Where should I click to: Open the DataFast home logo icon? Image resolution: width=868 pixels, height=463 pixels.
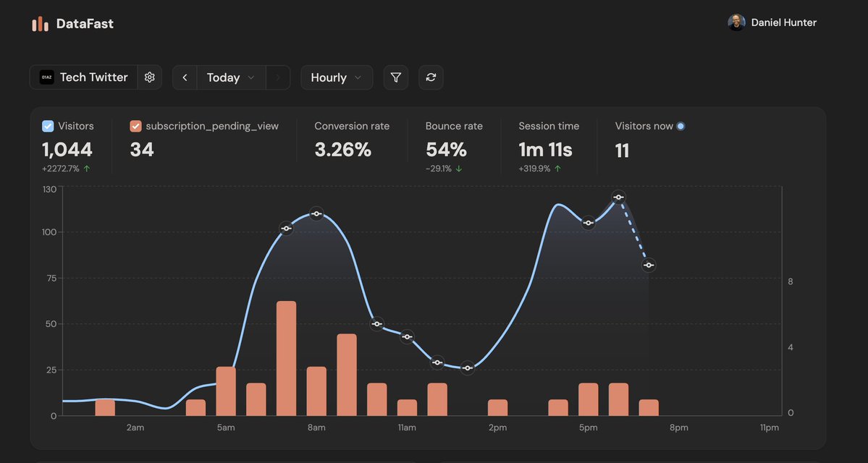coord(39,22)
